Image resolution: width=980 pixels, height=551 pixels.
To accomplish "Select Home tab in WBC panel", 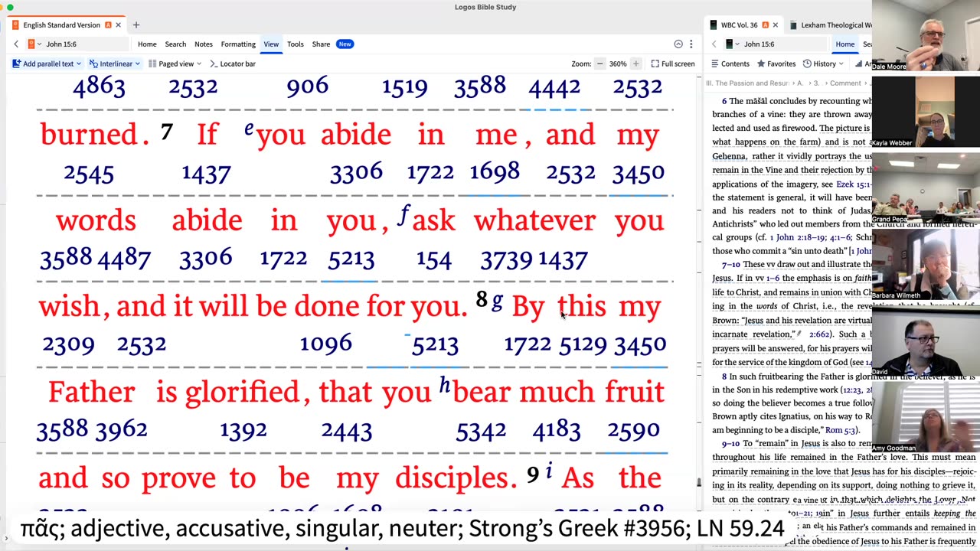I will coord(845,44).
